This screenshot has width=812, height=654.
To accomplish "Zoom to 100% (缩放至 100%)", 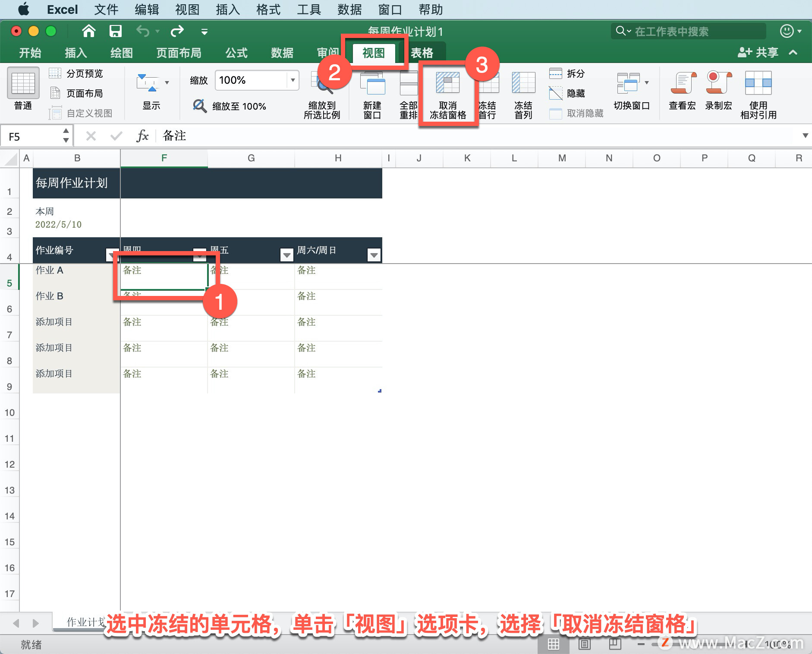I will click(230, 106).
